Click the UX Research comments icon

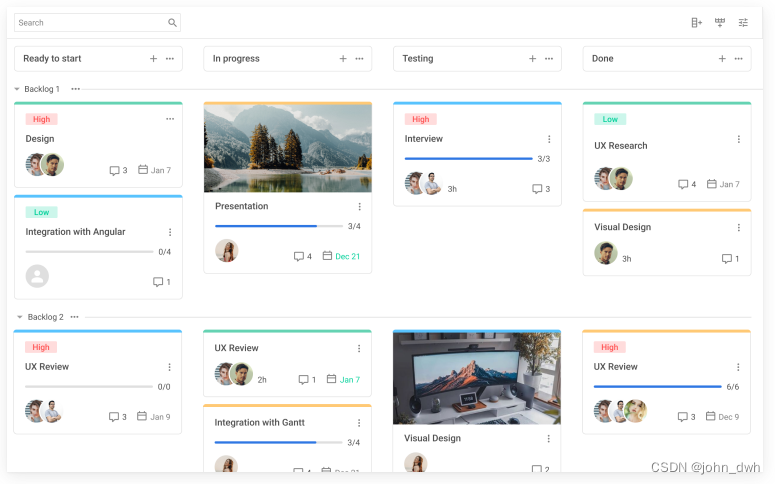click(x=683, y=184)
